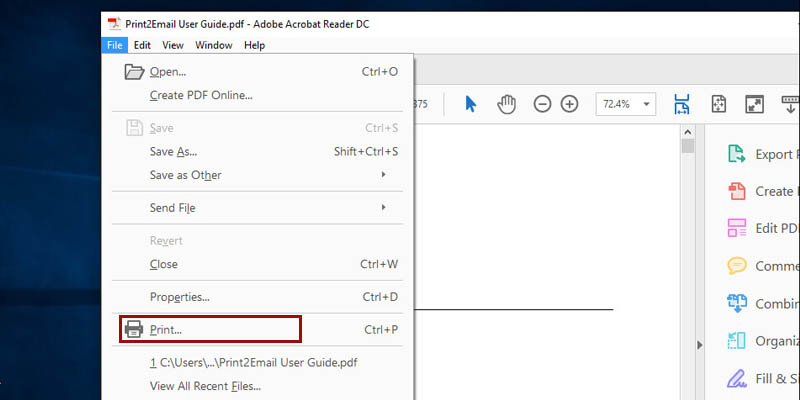Click the vertical scrollbar up arrow

(688, 130)
